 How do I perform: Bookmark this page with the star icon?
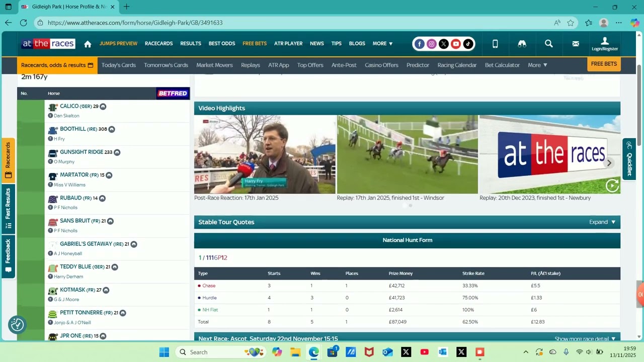tap(571, 23)
